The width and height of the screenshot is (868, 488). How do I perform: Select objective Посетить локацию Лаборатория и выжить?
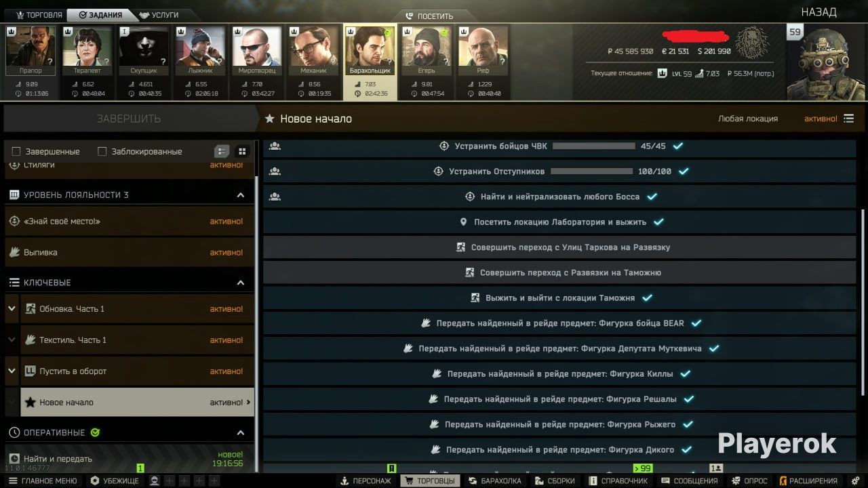click(559, 222)
